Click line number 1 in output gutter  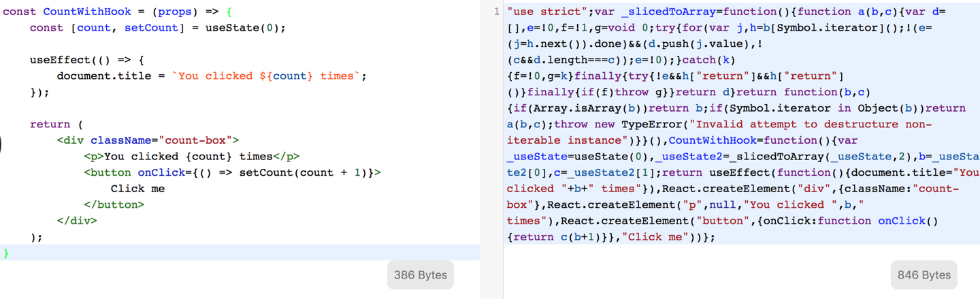click(x=496, y=12)
